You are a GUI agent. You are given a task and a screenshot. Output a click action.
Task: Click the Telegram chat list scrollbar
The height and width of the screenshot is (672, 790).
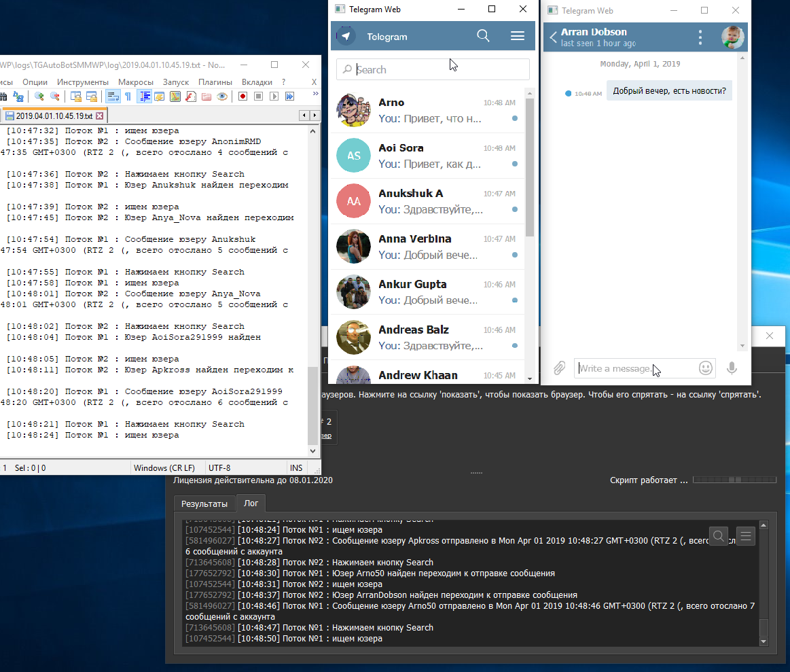529,170
